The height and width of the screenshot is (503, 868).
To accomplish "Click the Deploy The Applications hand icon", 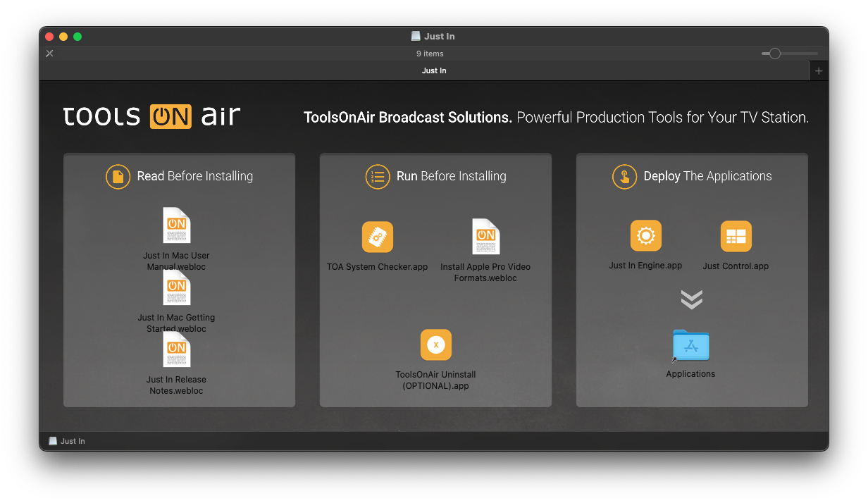I will (x=625, y=177).
